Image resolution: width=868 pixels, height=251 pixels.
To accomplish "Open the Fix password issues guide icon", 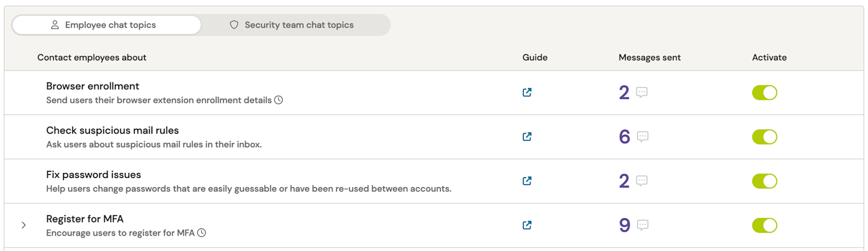I will pyautogui.click(x=527, y=181).
